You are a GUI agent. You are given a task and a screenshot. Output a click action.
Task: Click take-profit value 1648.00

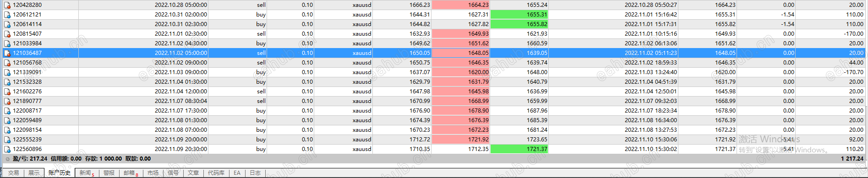click(x=537, y=72)
